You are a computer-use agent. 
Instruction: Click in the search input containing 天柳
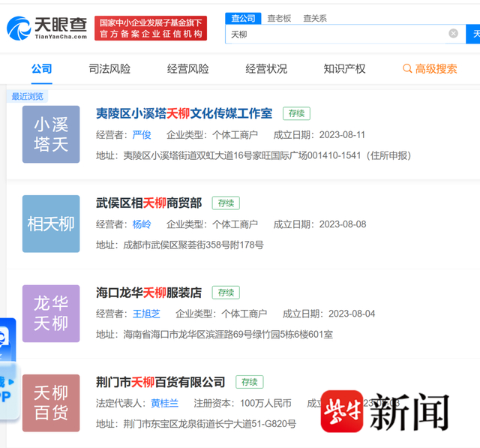337,34
